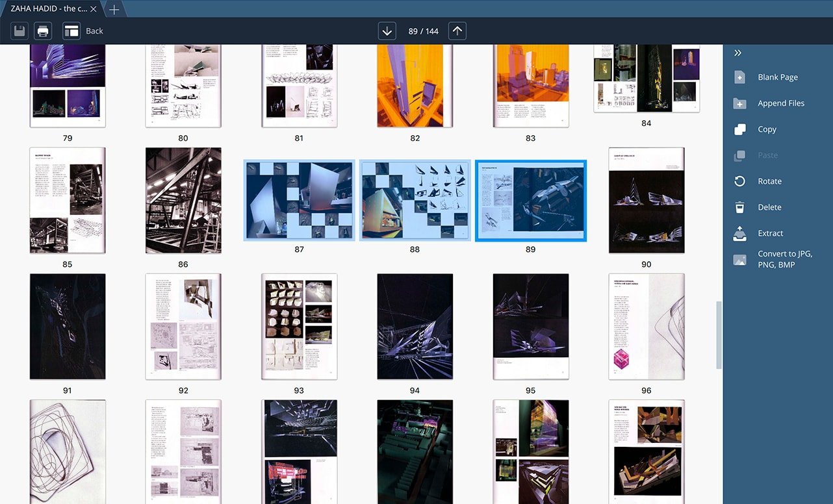Select page 87 thumbnail
Viewport: 833px width, 504px height.
(x=299, y=201)
